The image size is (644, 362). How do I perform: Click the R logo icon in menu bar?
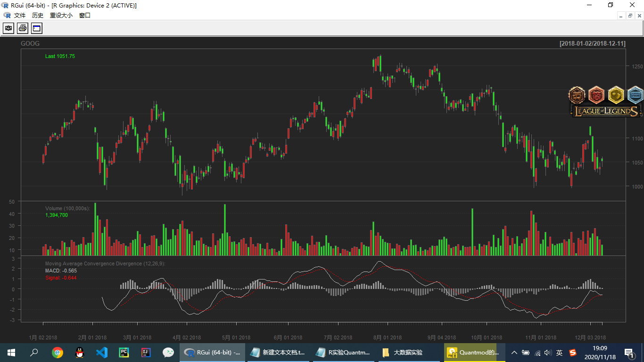coord(7,16)
